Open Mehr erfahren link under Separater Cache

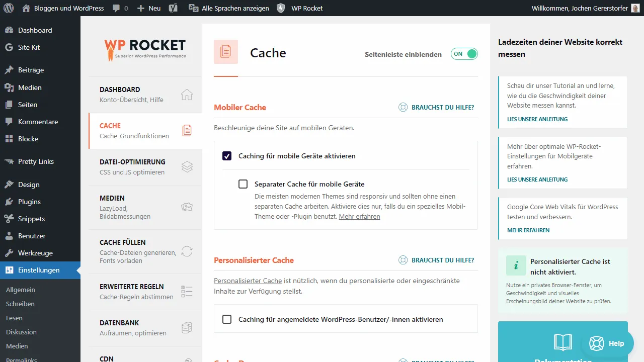tap(359, 216)
